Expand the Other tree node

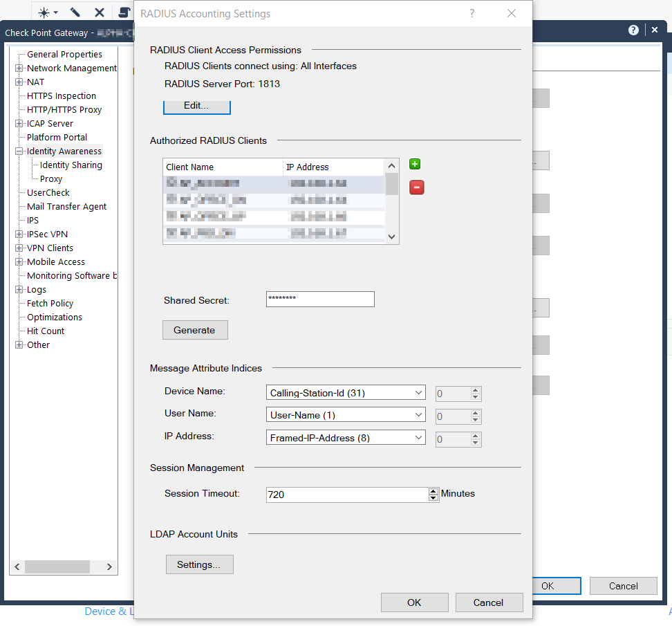point(19,344)
